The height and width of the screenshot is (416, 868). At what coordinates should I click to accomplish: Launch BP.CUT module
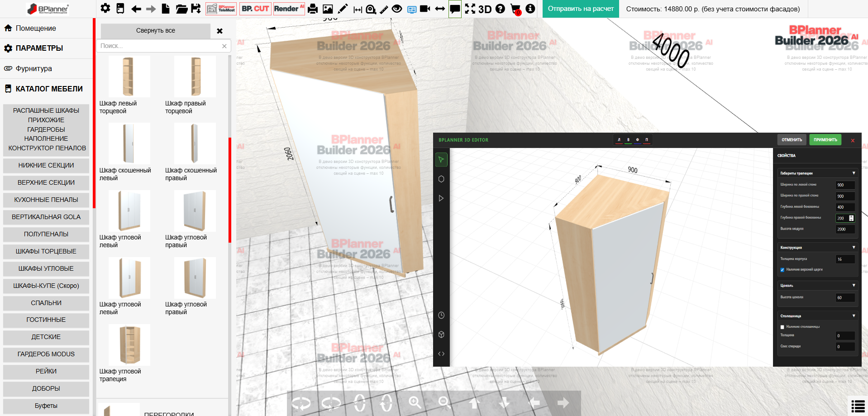[255, 9]
